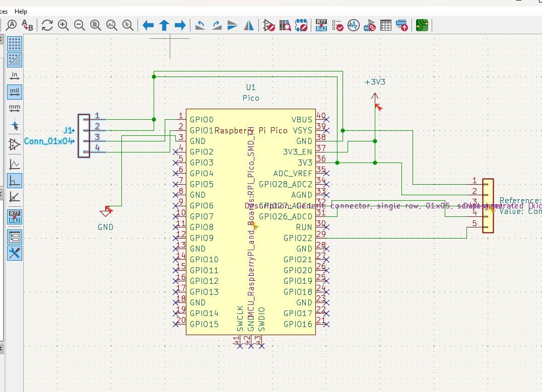Toggle grid overrides

coord(15,60)
